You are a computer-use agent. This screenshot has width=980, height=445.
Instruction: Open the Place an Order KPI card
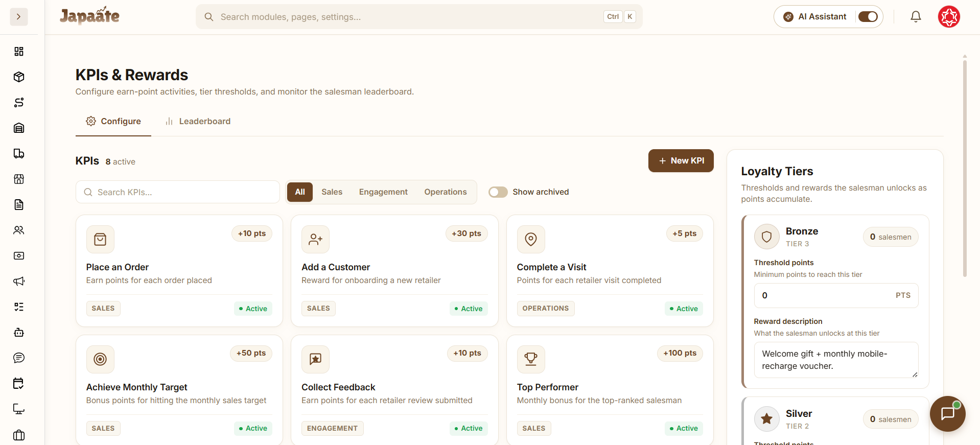tap(179, 271)
